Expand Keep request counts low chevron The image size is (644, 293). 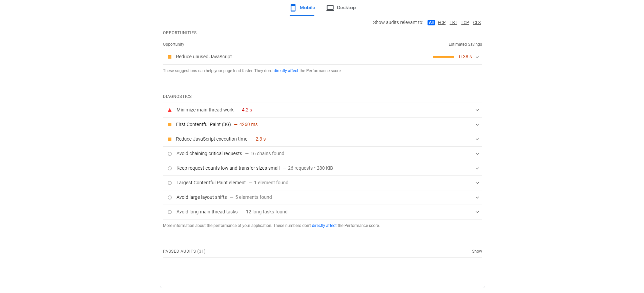(x=477, y=168)
